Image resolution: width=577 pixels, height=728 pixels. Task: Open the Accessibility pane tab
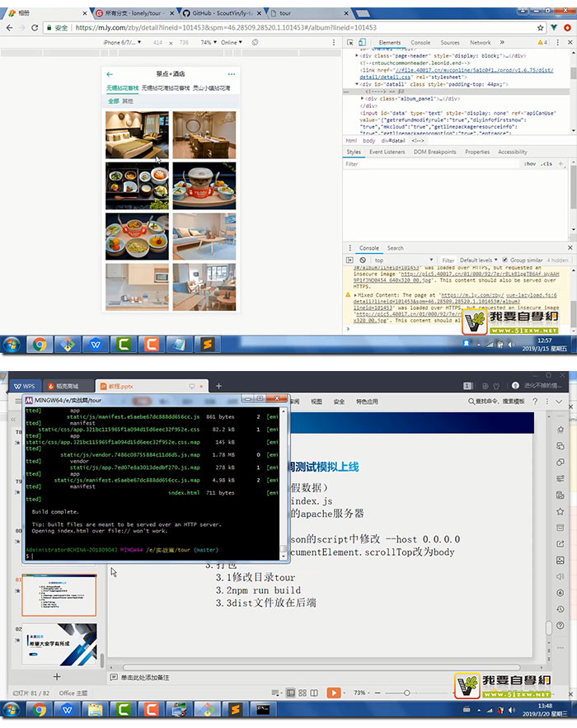pyautogui.click(x=513, y=152)
